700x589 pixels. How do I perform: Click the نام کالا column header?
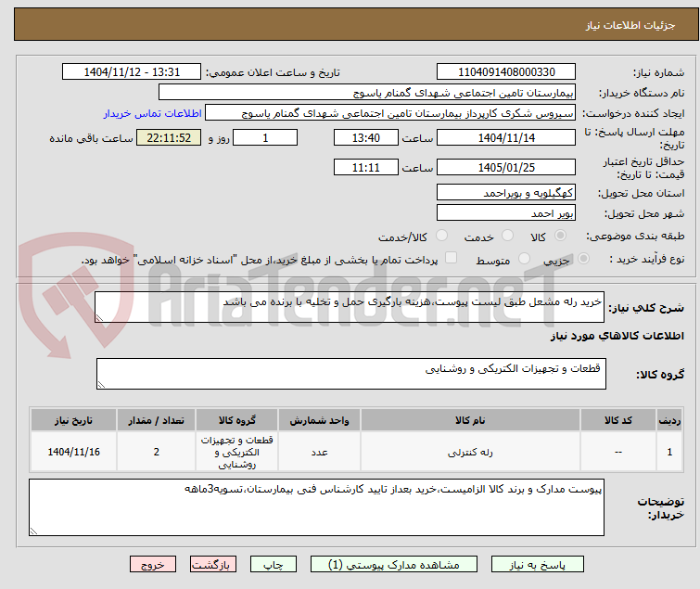[x=470, y=420]
